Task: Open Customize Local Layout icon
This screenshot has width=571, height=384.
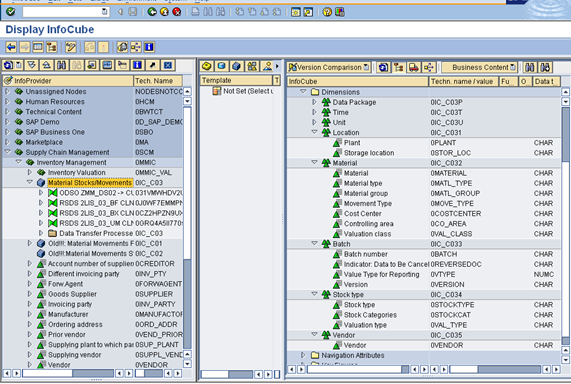Action: click(x=339, y=12)
